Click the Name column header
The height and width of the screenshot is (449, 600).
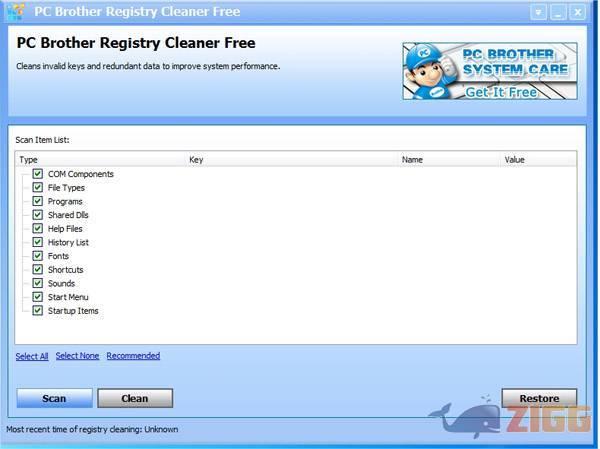[x=449, y=160]
